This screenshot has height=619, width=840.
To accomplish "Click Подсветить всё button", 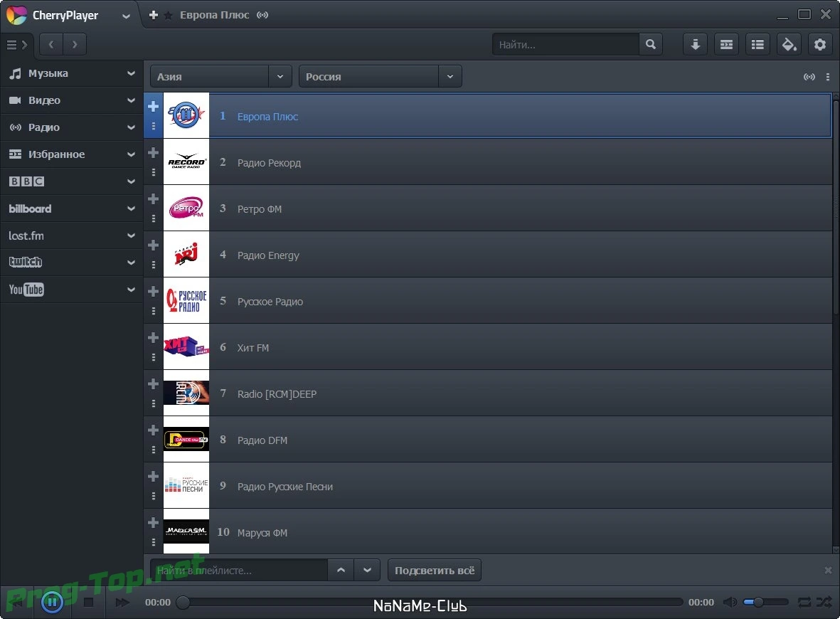I will pos(435,570).
